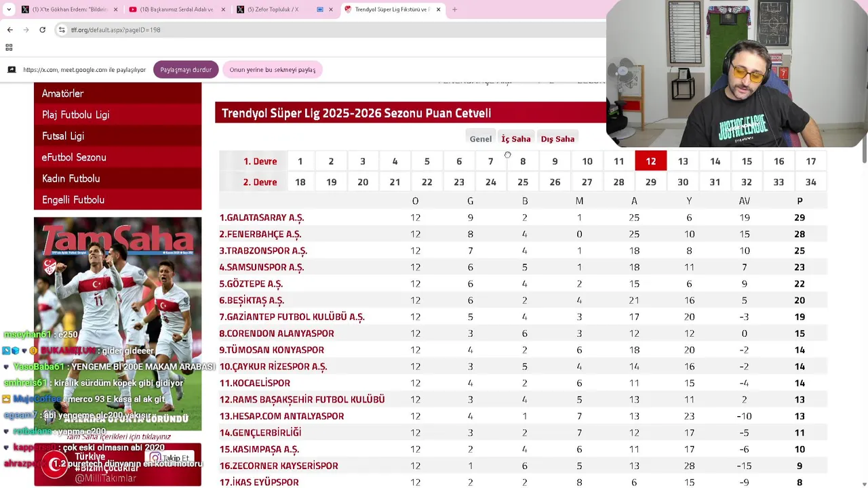Image resolution: width=868 pixels, height=488 pixels.
Task: Open 5.GÖZTEPE A.Ş. team link
Action: [251, 284]
